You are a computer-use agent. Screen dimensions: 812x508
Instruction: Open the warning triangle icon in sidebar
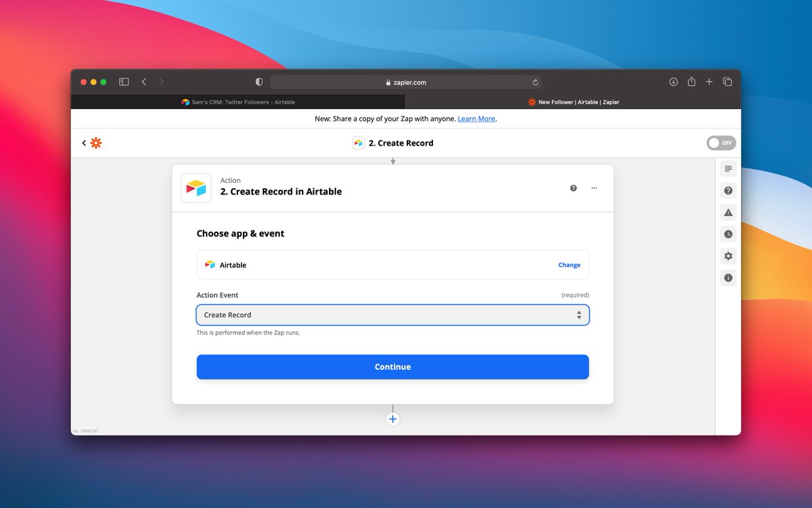pyautogui.click(x=728, y=213)
